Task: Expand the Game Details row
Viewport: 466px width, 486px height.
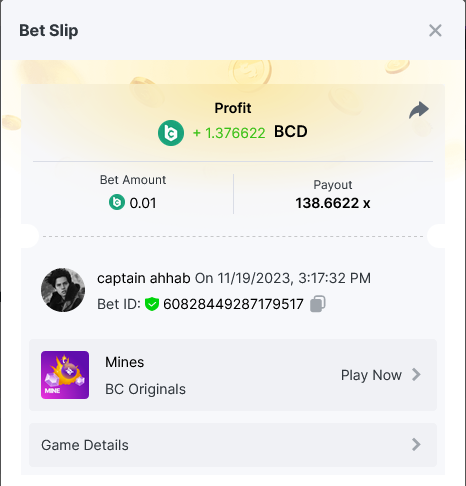Action: click(x=233, y=445)
